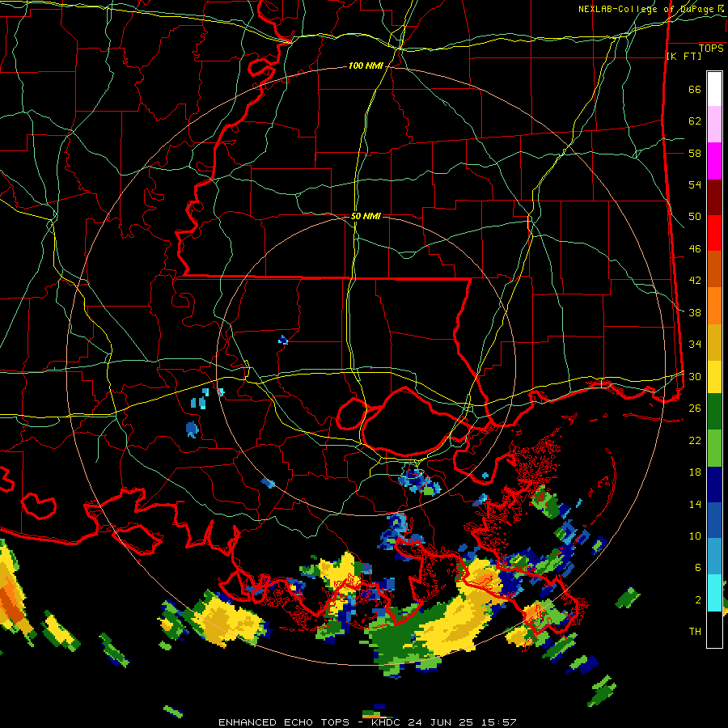
Task: Click the '22' legend value
Action: [x=695, y=440]
